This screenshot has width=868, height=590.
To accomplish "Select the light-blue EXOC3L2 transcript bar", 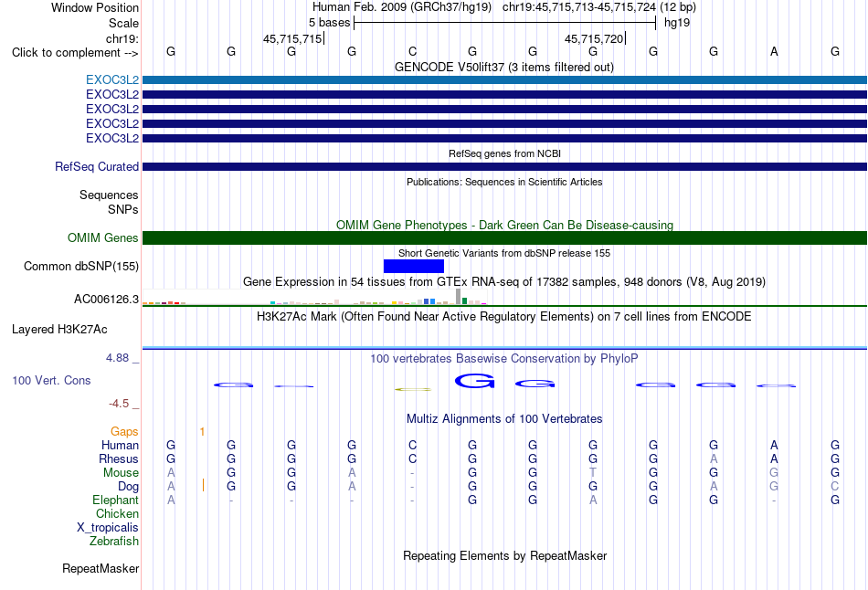I will (504, 80).
